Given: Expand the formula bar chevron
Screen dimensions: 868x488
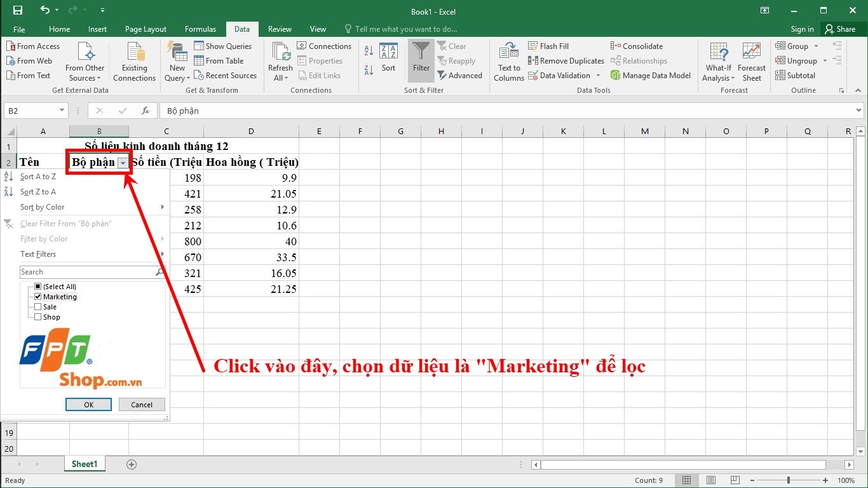Looking at the screenshot, I should [x=859, y=111].
